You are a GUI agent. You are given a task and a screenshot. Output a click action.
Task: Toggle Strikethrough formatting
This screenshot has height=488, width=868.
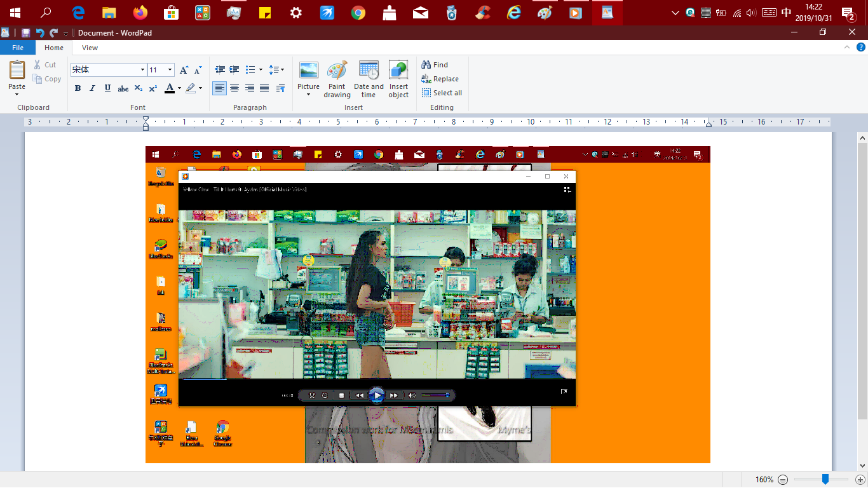coord(123,88)
